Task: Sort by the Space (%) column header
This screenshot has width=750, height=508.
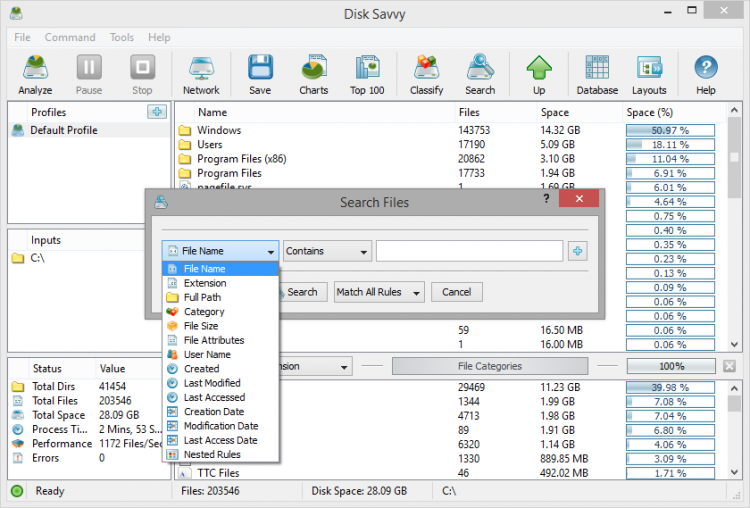Action: click(674, 112)
